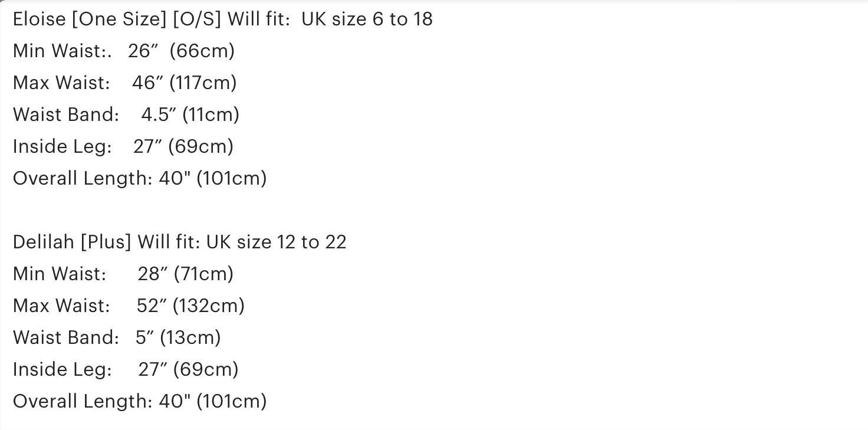
Task: Click the Eloise One Size heading line
Action: (223, 19)
